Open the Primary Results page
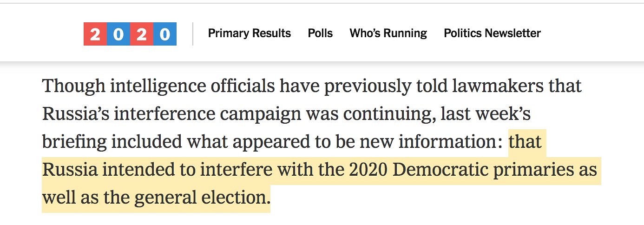Screen dimensions: 644x225 coord(250,33)
